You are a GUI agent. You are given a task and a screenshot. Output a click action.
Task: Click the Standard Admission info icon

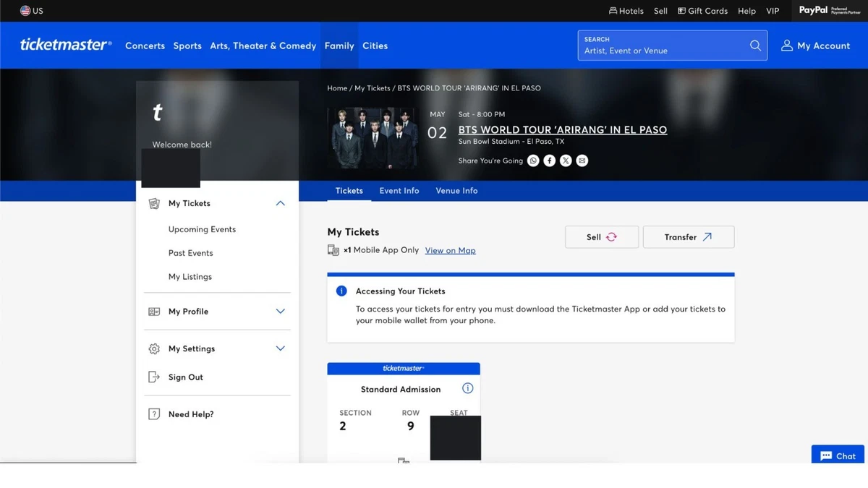coord(468,388)
